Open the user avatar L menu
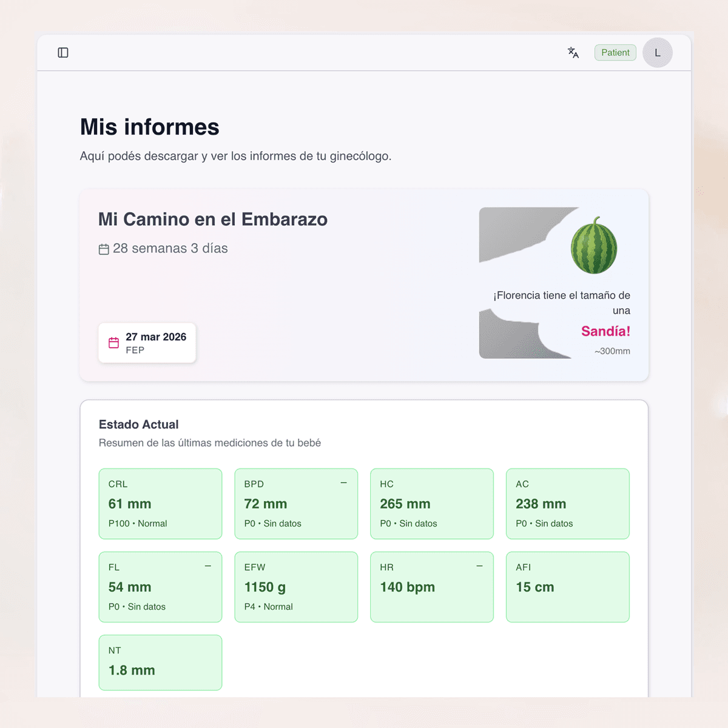728x728 pixels. click(657, 53)
